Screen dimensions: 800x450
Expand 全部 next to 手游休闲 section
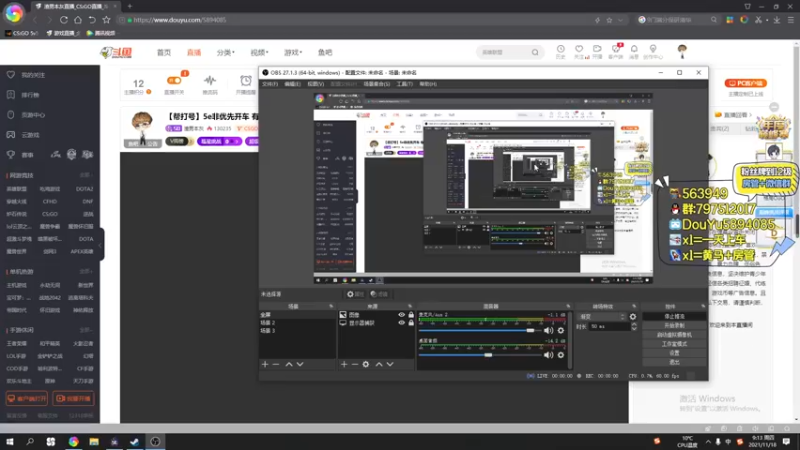(x=86, y=331)
